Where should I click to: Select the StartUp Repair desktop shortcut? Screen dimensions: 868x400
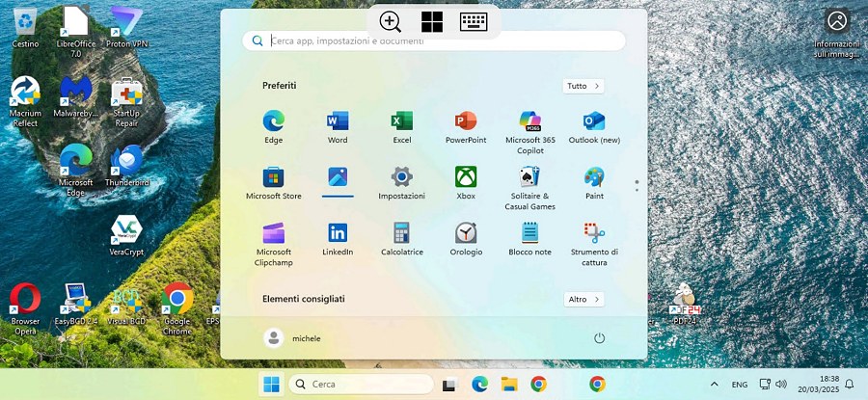coord(126,102)
